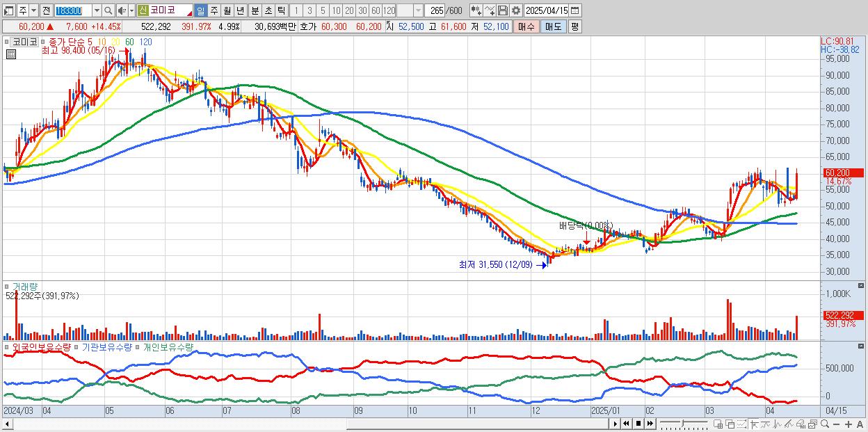Open the calendar date picker icon
868x432 pixels.
pos(575,10)
